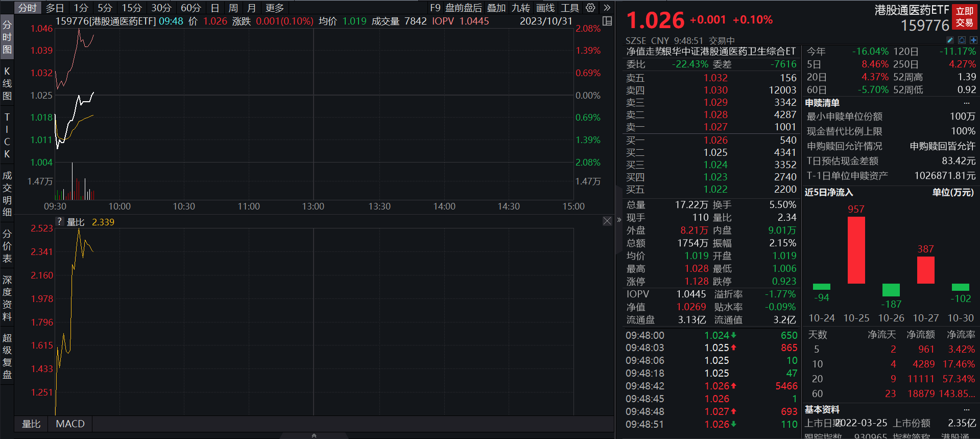
Task: Click the 10-27 net inflow bar 387
Action: (926, 270)
